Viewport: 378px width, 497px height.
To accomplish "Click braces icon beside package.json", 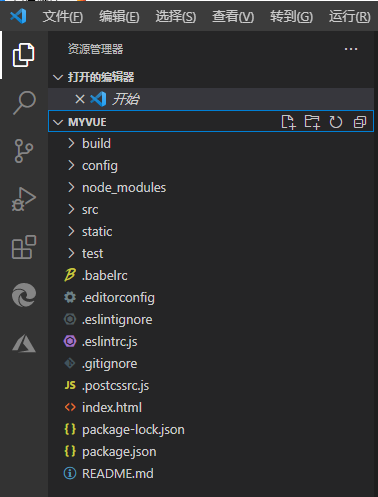I will point(70,451).
